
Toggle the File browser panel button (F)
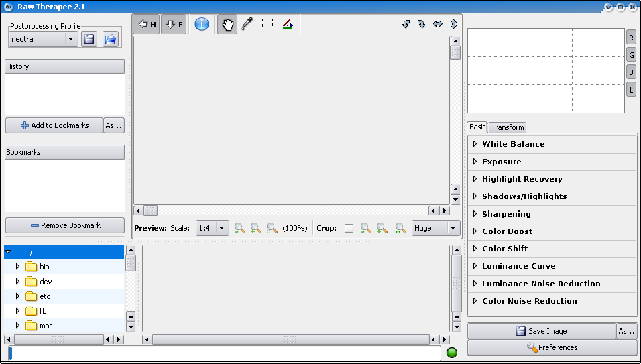(174, 25)
